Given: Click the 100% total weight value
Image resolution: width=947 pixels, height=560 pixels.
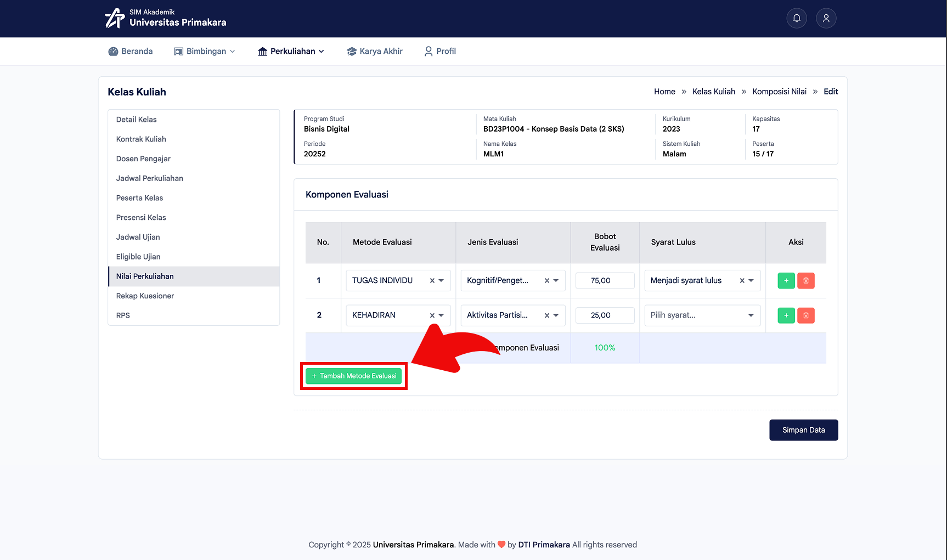Looking at the screenshot, I should tap(605, 348).
